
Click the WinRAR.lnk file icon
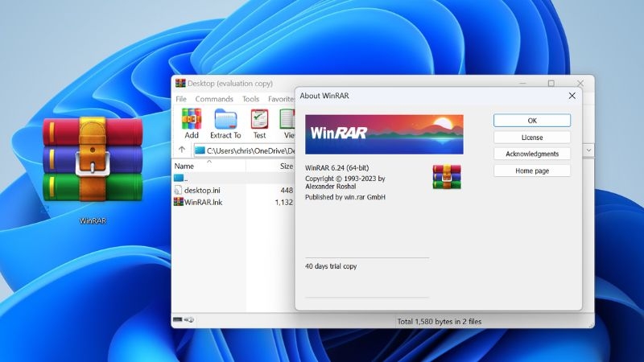coord(178,202)
